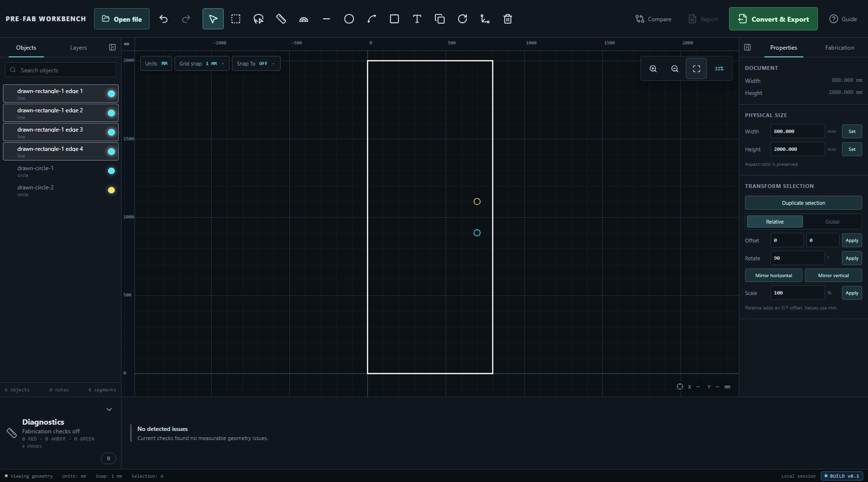Click the Mirror vertical button
The width and height of the screenshot is (868, 482).
point(833,276)
